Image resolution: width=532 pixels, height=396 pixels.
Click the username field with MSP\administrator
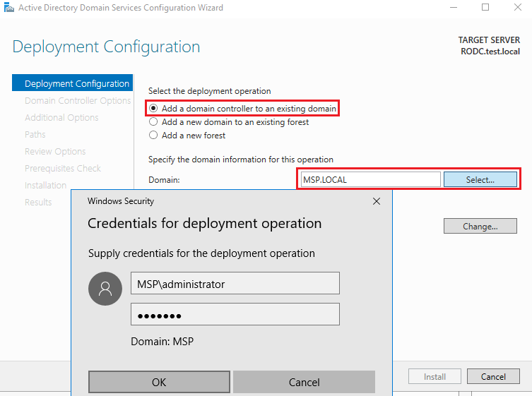pyautogui.click(x=235, y=284)
